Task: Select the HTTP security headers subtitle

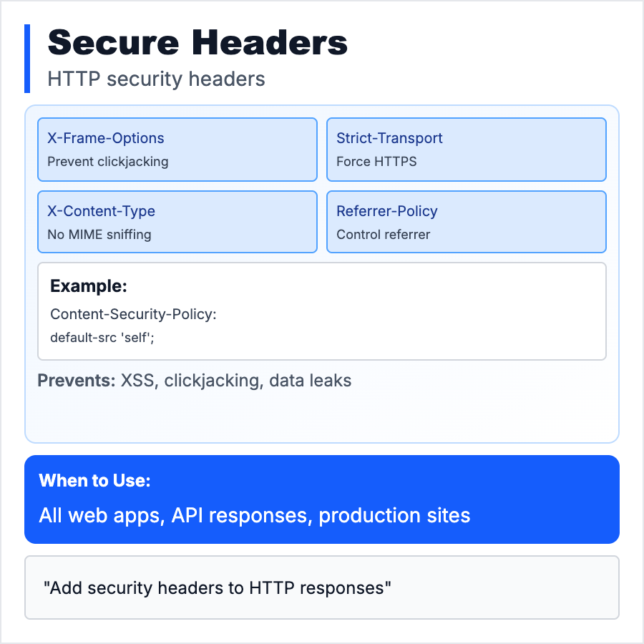Action: click(x=156, y=79)
